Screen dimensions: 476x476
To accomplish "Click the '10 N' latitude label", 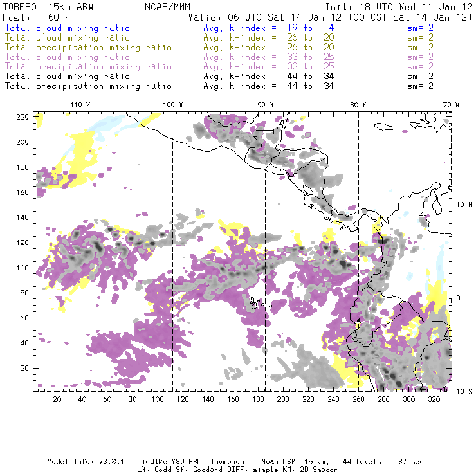I will pos(464,205).
